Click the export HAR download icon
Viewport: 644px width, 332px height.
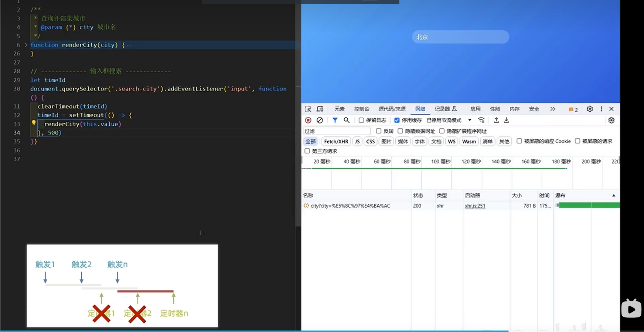pyautogui.click(x=507, y=120)
